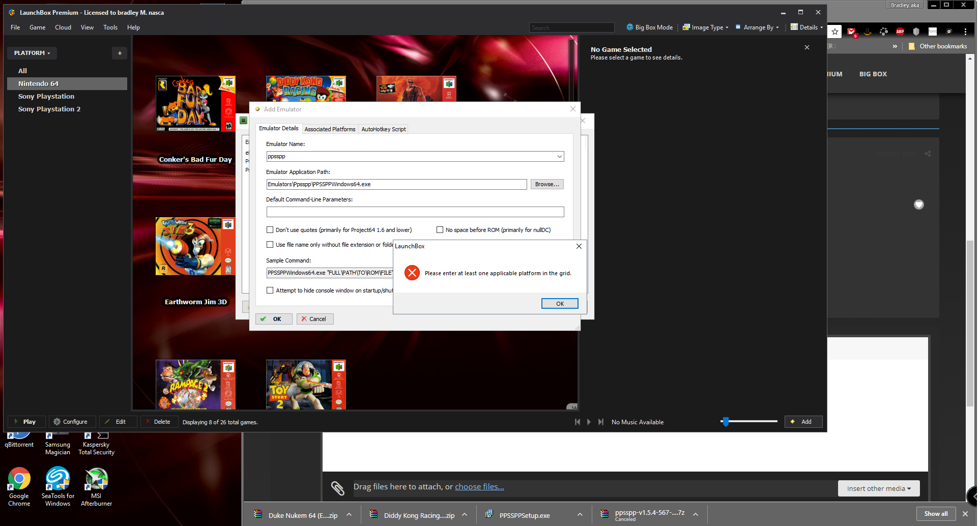Viewport: 980px width, 526px height.
Task: Click the plus button beside PLATFORM
Action: coord(121,53)
